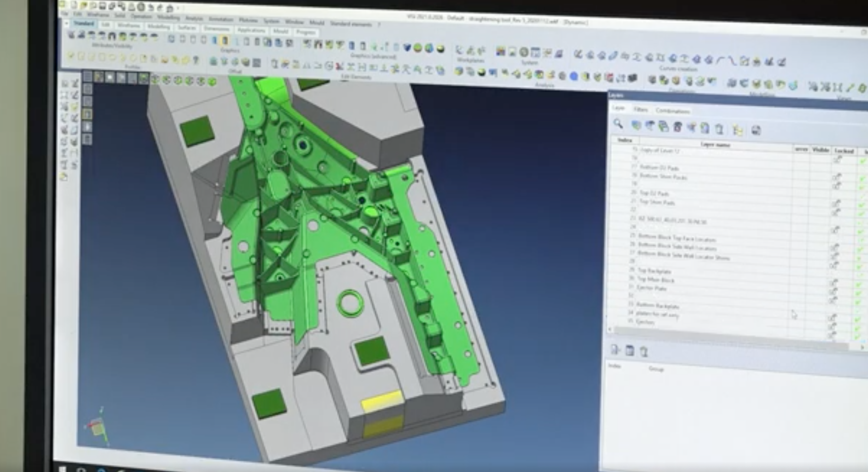Click the Layer name column header
This screenshot has height=472, width=868.
coord(715,145)
